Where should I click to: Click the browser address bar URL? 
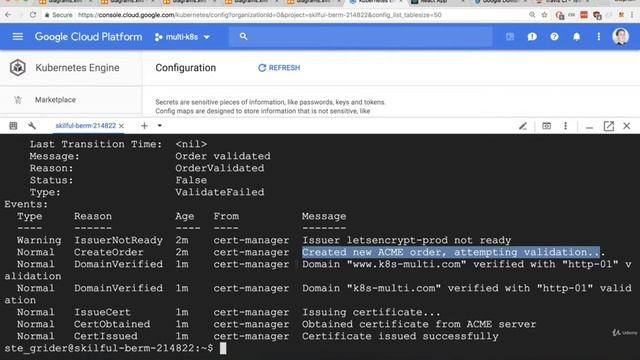click(260, 15)
